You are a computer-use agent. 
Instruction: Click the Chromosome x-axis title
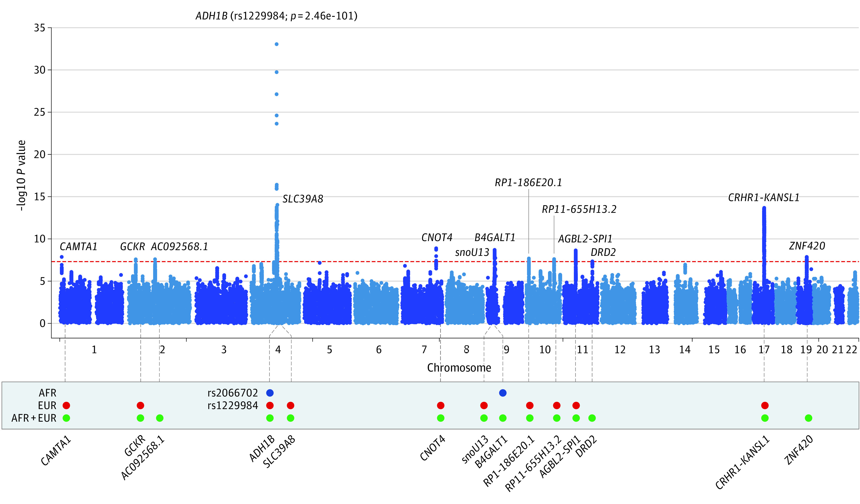point(459,368)
